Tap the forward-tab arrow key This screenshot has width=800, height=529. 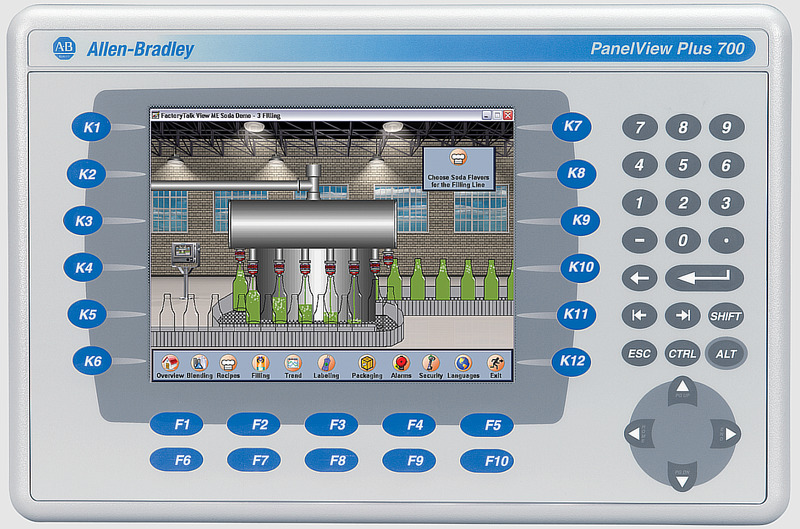pos(683,316)
